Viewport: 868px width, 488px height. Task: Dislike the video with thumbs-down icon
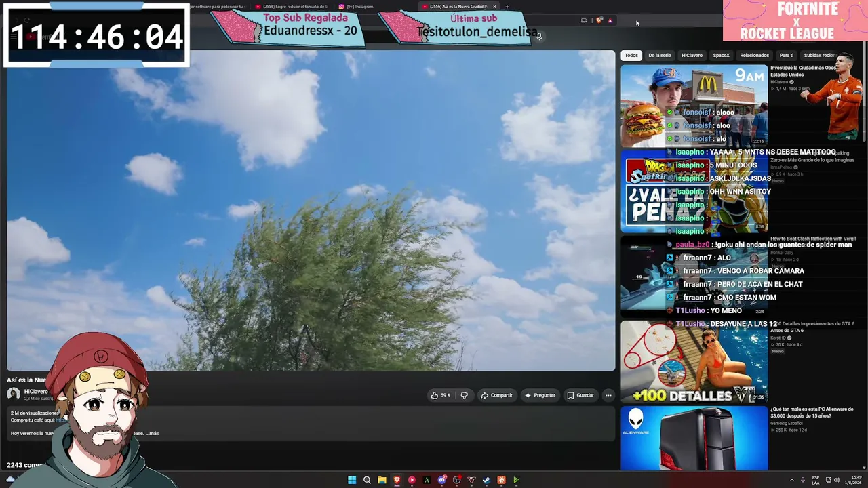pyautogui.click(x=465, y=395)
